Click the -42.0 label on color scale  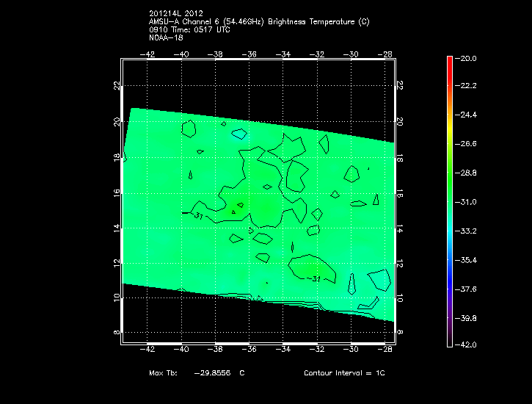468,344
